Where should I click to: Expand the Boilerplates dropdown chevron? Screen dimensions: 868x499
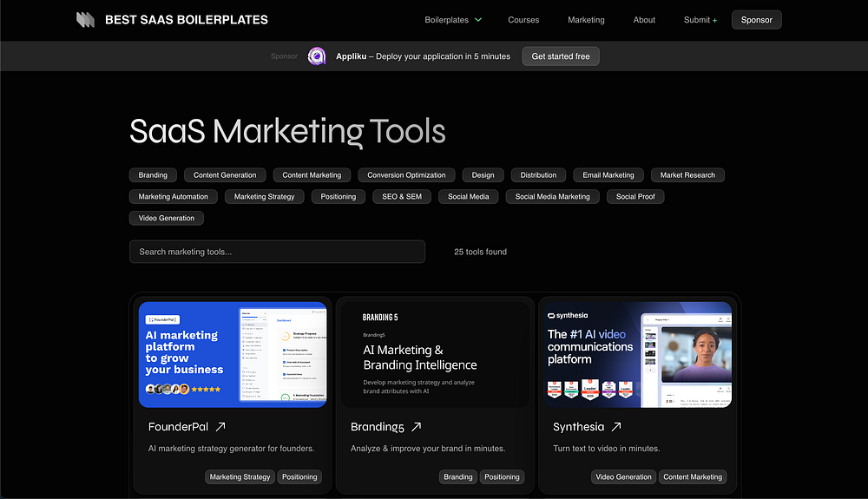click(x=478, y=20)
